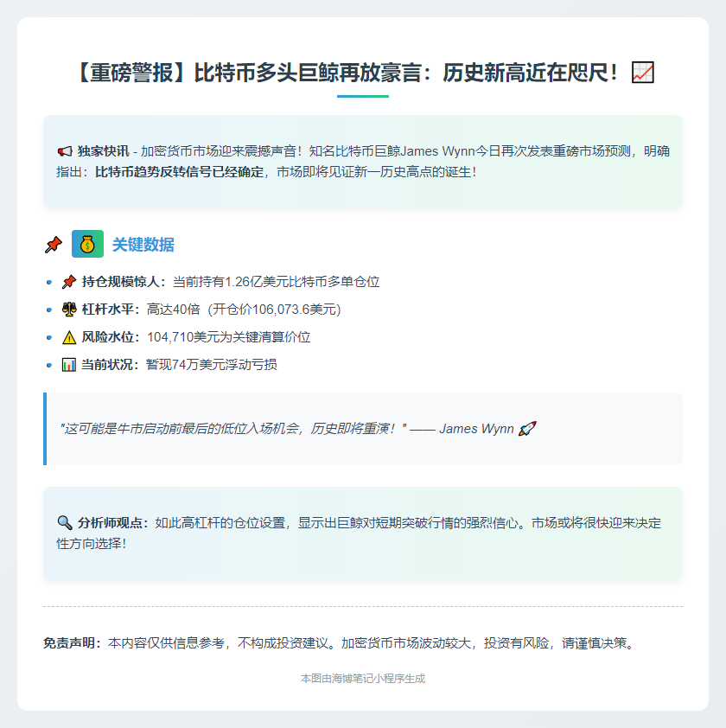Click bold text 比特币趋势反转信号已经确定
This screenshot has height=728, width=726.
179,172
